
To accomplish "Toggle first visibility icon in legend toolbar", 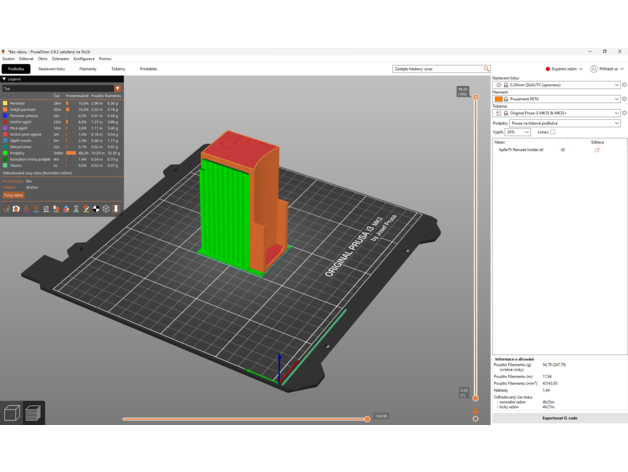I will (x=6, y=209).
